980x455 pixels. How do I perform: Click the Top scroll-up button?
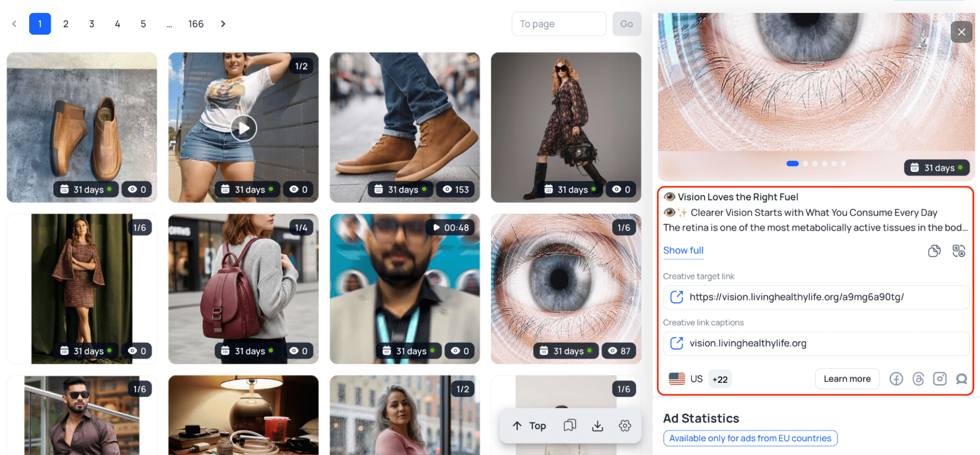[529, 426]
